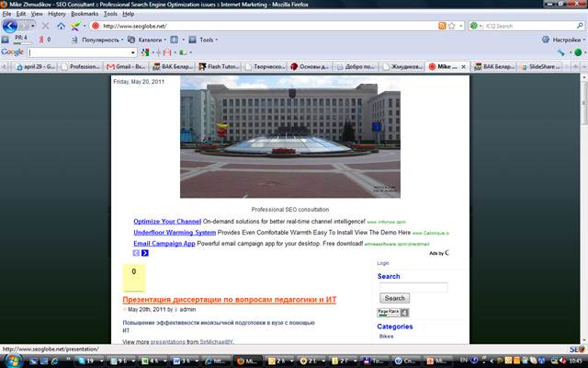588x368 pixels.
Task: Click the Search button in sidebar
Action: 394,298
